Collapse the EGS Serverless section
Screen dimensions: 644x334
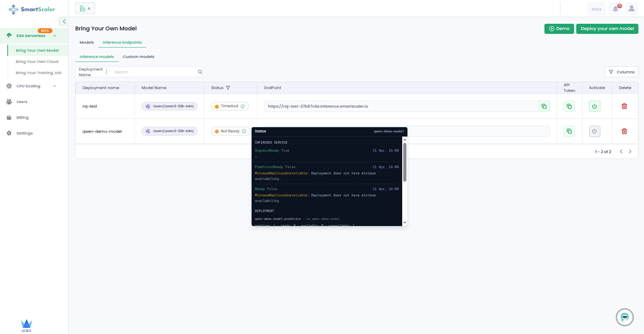(x=55, y=36)
